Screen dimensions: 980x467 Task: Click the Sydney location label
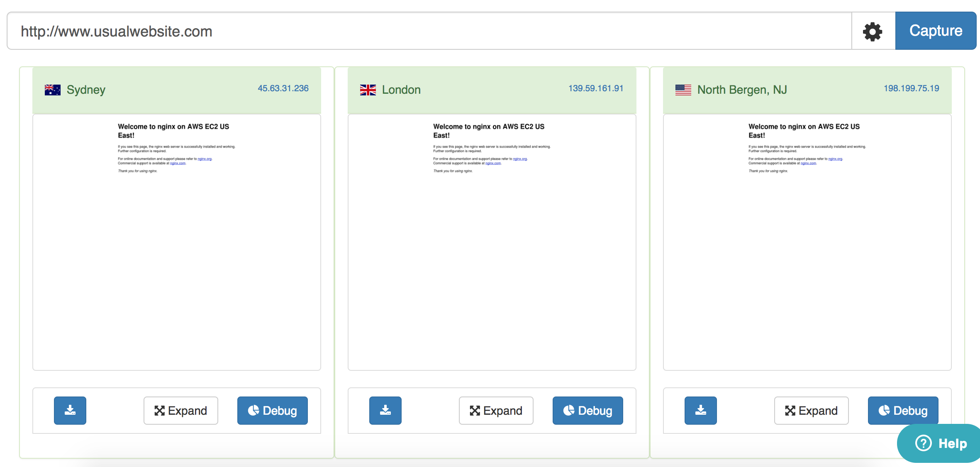tap(86, 90)
